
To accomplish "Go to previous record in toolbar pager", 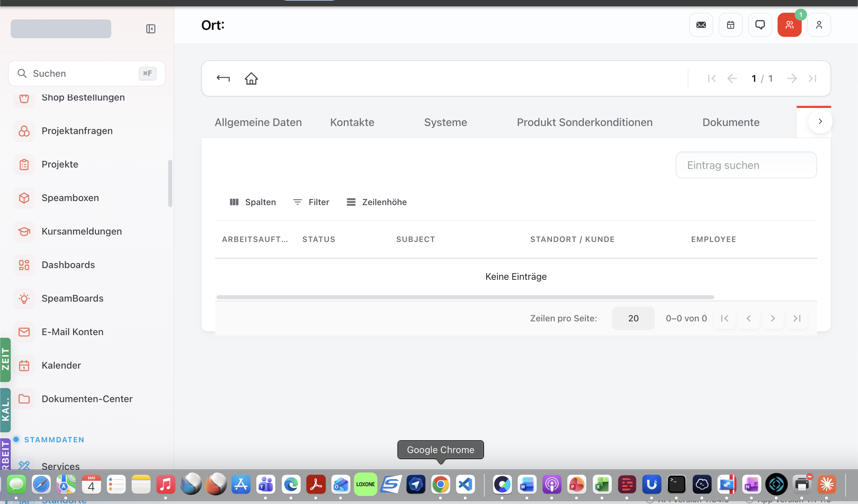I will (x=732, y=78).
